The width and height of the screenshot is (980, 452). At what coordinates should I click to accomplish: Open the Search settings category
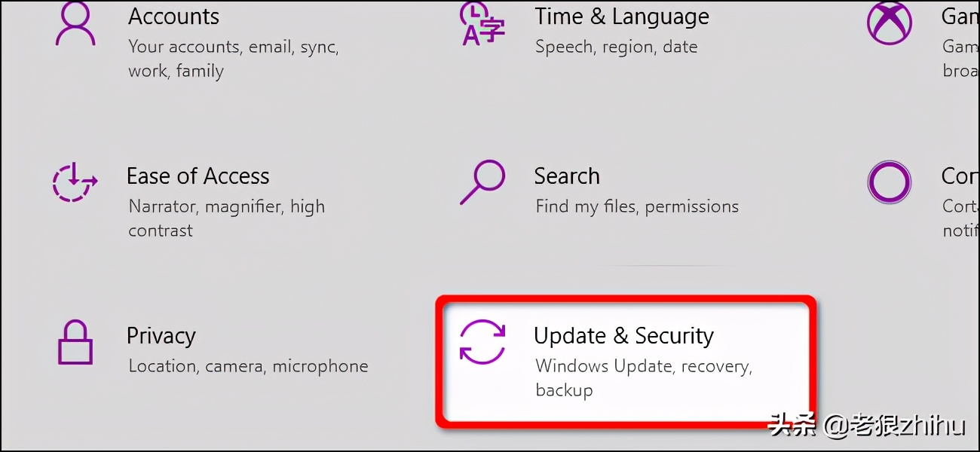click(x=567, y=176)
